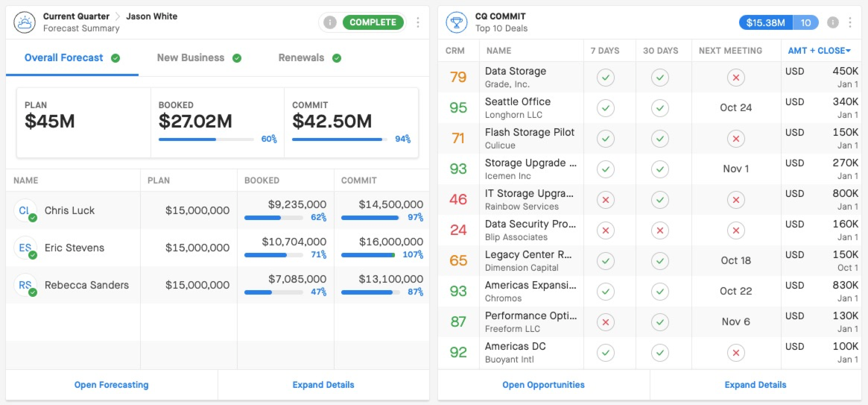This screenshot has height=405, width=868.
Task: Click the 7 Days check icon for Americas Expansion
Action: tap(606, 291)
